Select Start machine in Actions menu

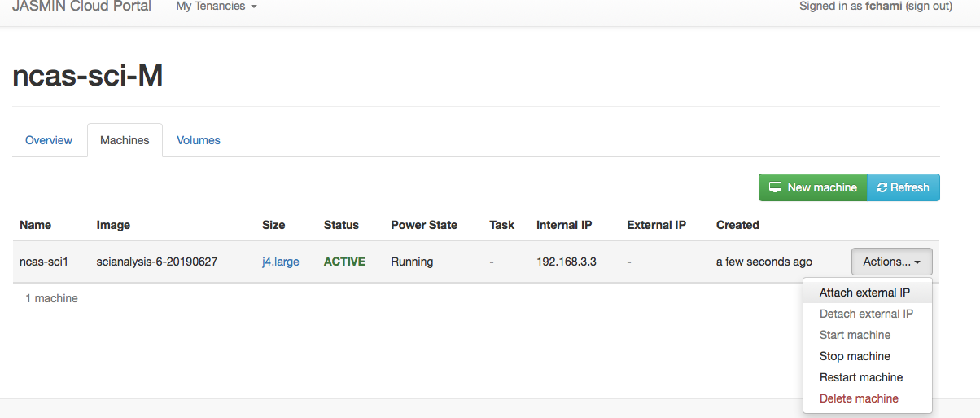[867, 335]
